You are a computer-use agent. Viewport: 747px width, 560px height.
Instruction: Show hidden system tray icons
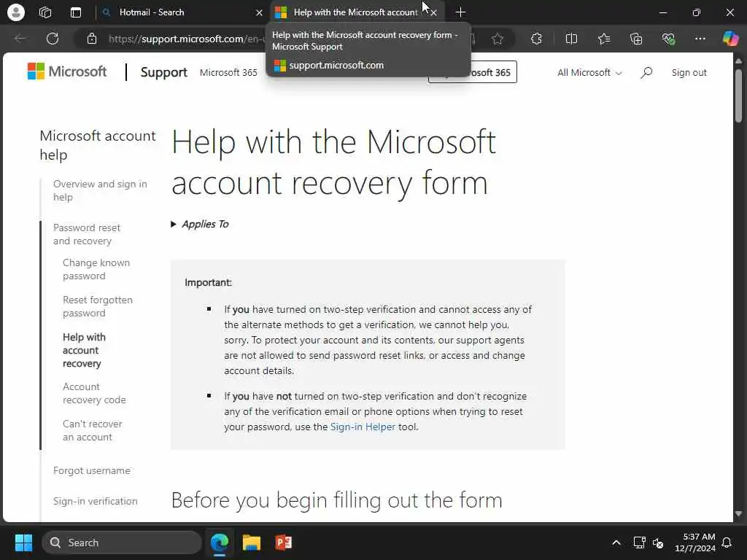pyautogui.click(x=616, y=542)
